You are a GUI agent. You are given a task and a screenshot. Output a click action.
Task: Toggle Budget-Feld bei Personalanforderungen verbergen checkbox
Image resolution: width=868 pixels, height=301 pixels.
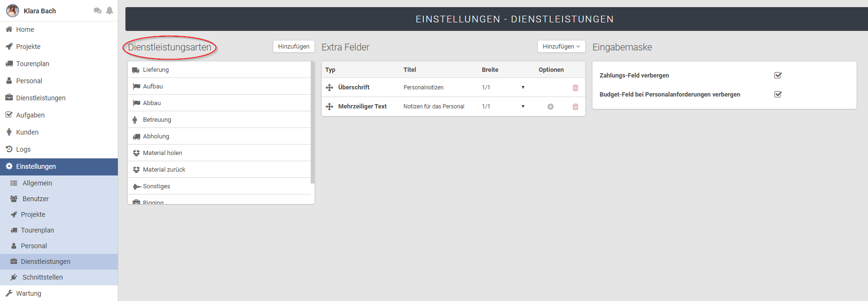click(778, 94)
